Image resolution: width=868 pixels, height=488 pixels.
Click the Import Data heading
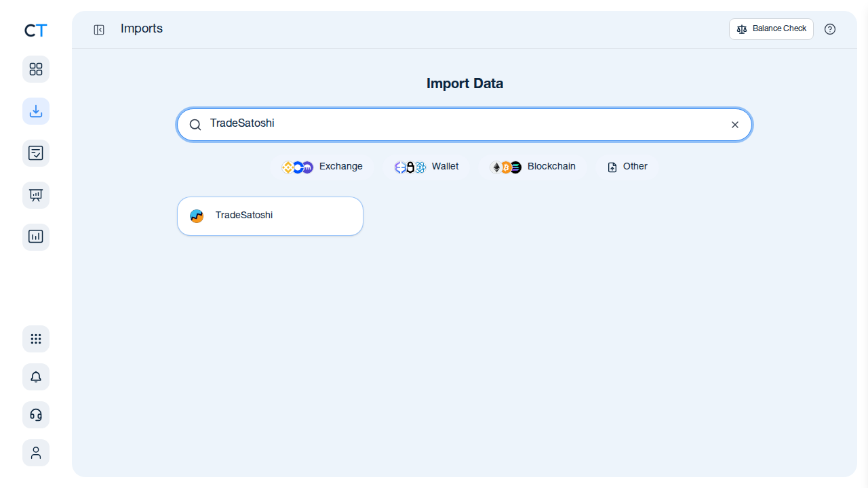[x=465, y=83]
